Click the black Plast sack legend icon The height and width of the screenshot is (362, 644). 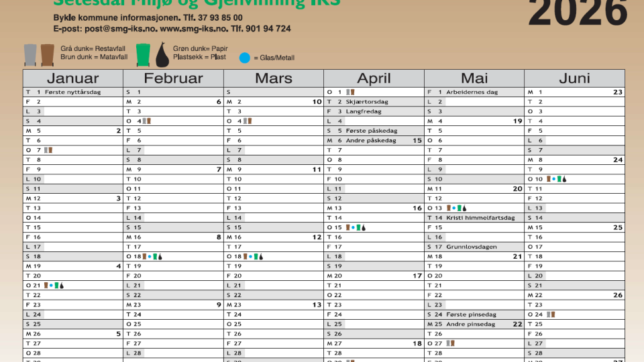pyautogui.click(x=162, y=54)
